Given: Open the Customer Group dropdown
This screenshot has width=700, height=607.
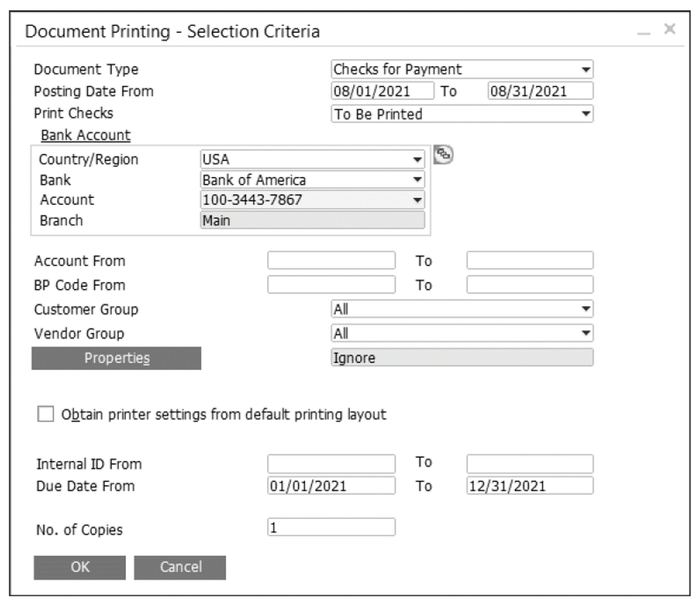Looking at the screenshot, I should tap(586, 309).
